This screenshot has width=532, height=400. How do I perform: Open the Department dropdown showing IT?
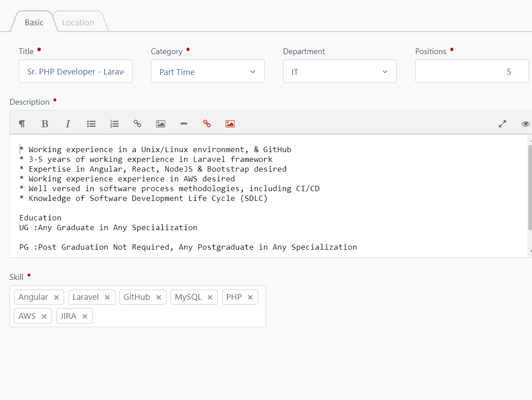tap(340, 71)
